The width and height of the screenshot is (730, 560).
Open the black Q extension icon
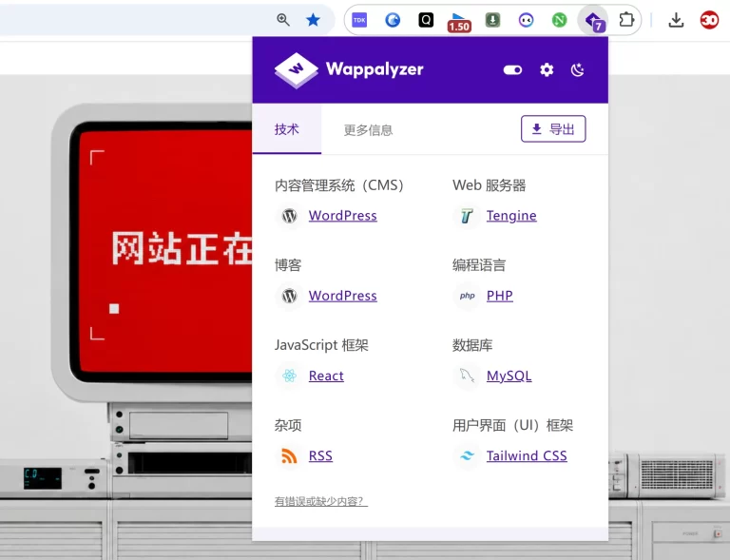pos(426,20)
